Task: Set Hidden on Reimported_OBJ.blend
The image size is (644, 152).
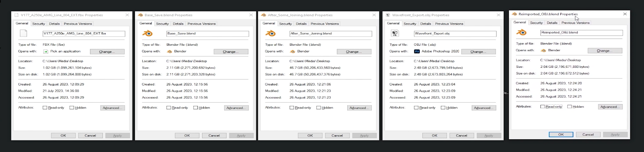Action: click(570, 106)
